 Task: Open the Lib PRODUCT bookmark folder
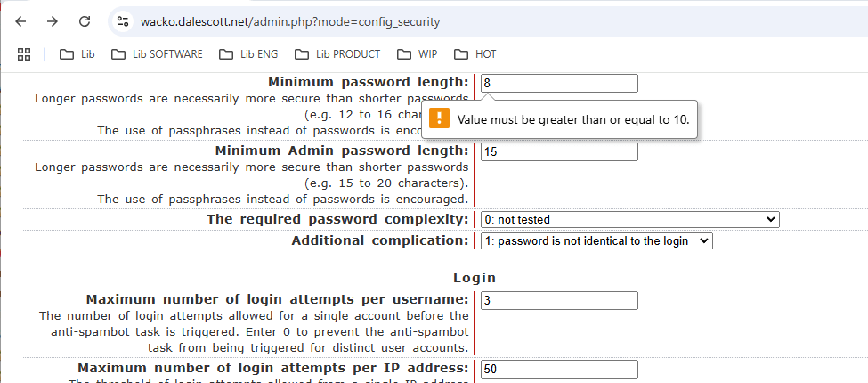(x=337, y=54)
